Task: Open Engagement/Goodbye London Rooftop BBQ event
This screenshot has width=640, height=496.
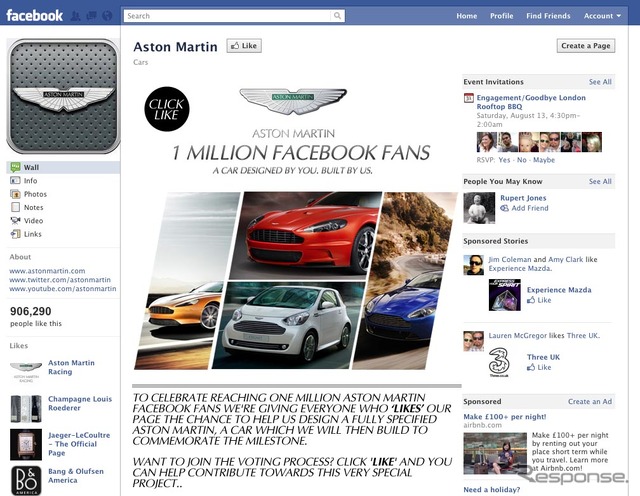Action: pos(531,102)
